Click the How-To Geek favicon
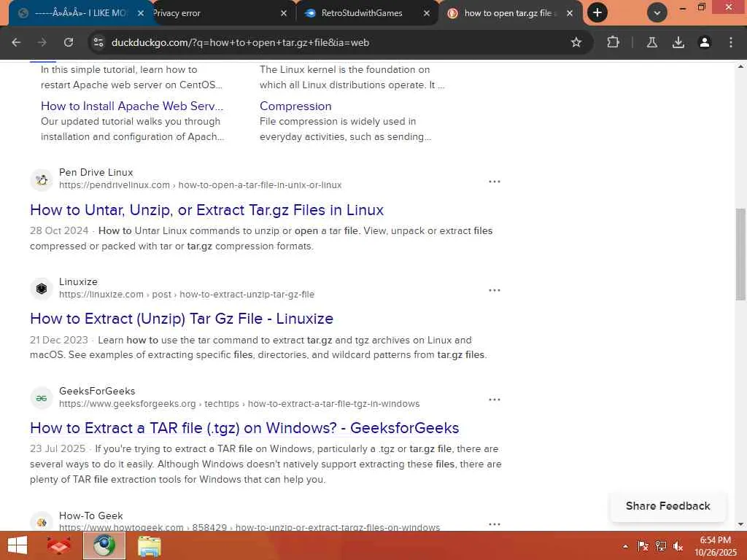 (42, 522)
